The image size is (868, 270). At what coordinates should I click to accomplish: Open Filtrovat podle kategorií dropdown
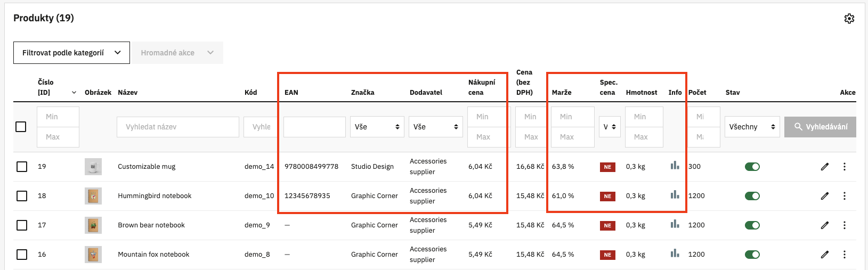pyautogui.click(x=71, y=53)
